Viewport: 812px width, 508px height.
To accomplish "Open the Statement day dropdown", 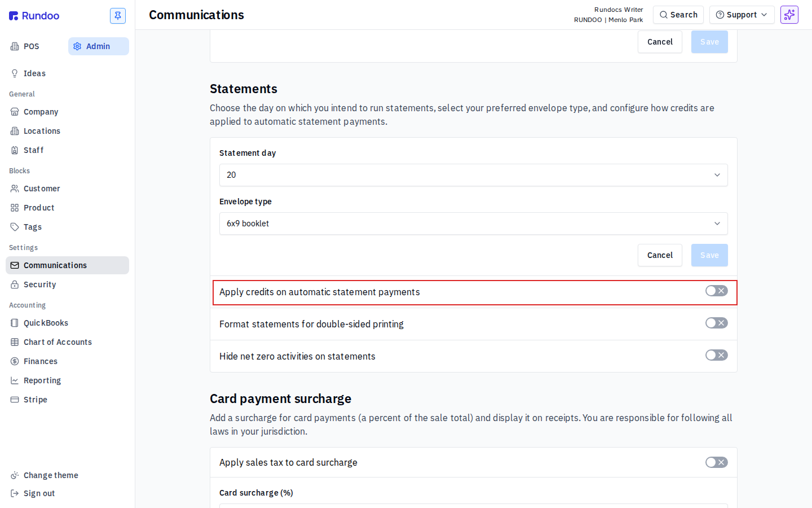I will [x=474, y=175].
